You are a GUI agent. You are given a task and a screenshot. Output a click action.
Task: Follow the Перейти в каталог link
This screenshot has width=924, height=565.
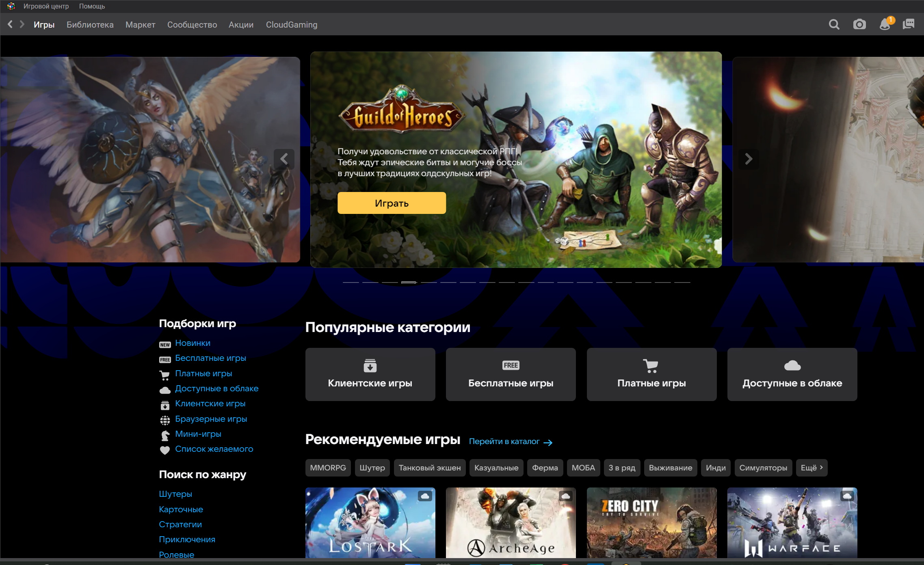coord(504,442)
